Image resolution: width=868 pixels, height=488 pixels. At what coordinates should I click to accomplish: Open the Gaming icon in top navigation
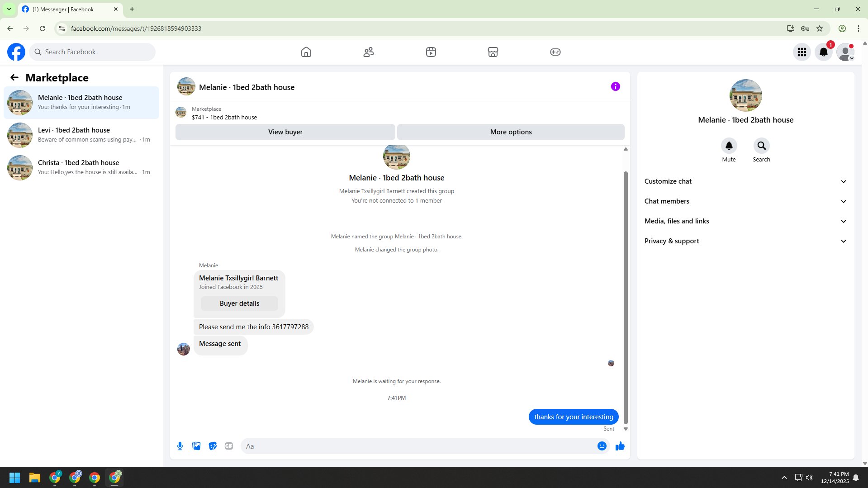click(555, 52)
